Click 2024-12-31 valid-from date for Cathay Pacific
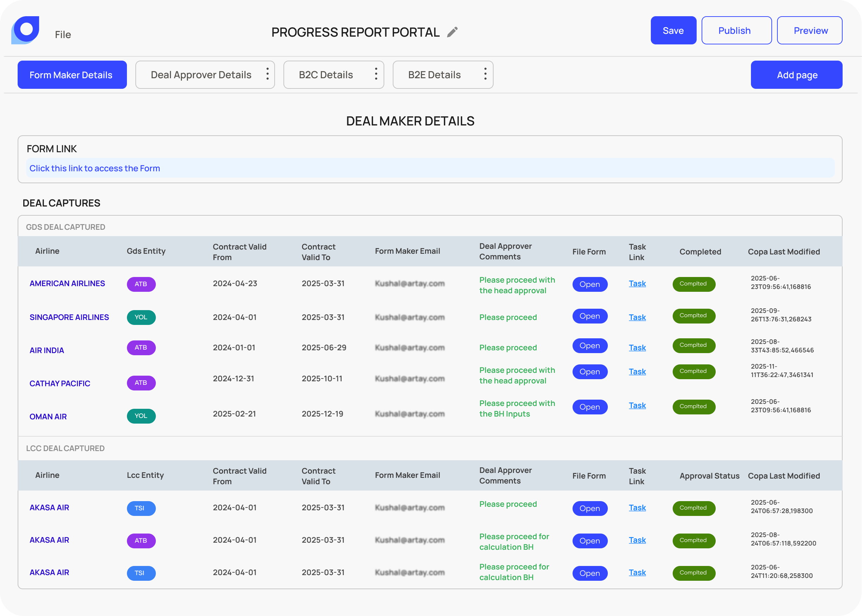Screen dimensions: 862x616 [233, 378]
